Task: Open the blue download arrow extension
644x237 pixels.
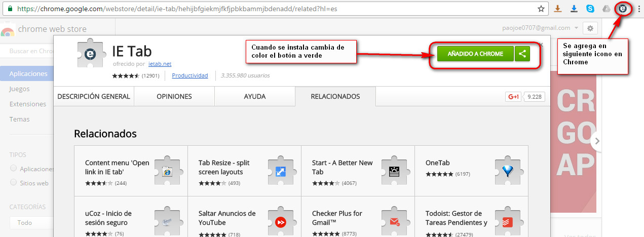Action: tap(574, 9)
